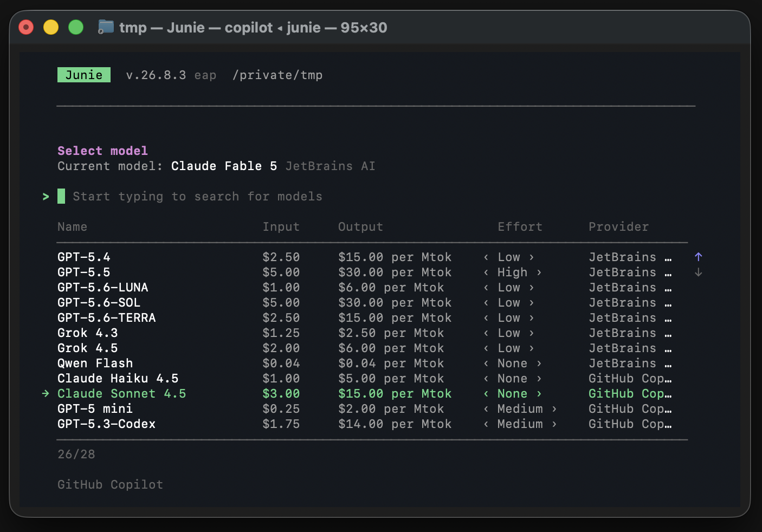The height and width of the screenshot is (532, 762).
Task: Select the Qwen Flash model
Action: click(95, 364)
